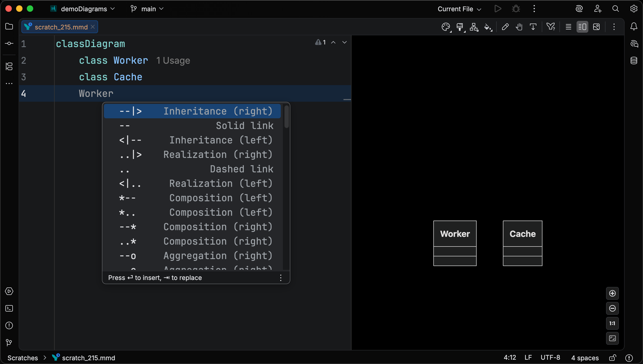Click the Cache class box in preview
This screenshot has width=643, height=364.
coord(522,243)
